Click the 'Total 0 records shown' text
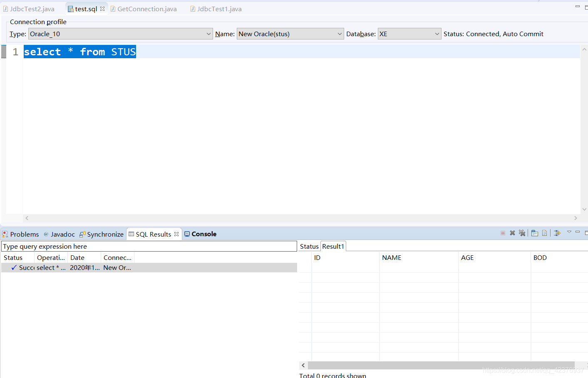Viewport: 588px width, 378px height. pyautogui.click(x=332, y=376)
